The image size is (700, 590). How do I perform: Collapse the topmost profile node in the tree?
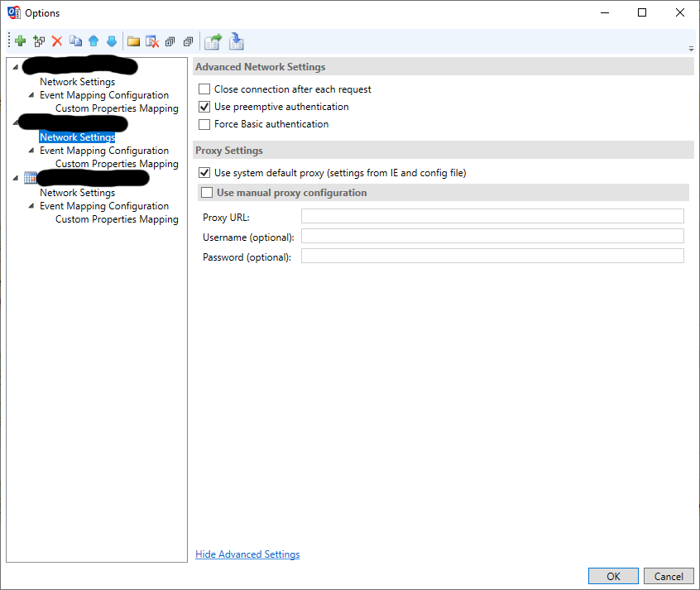click(16, 67)
